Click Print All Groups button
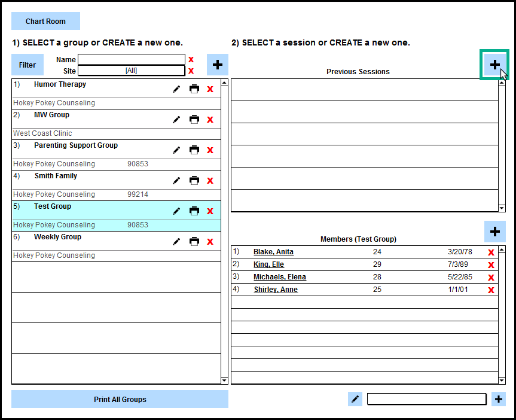 tap(120, 399)
